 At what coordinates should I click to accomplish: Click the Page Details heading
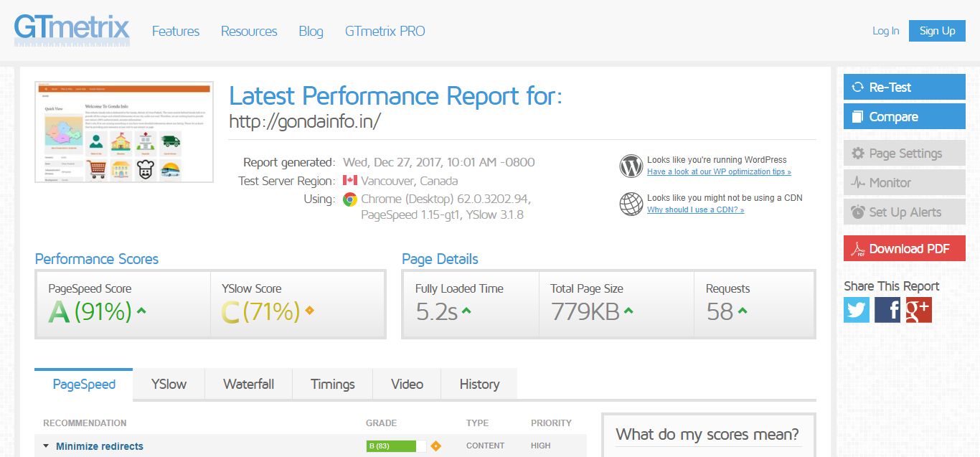click(440, 259)
